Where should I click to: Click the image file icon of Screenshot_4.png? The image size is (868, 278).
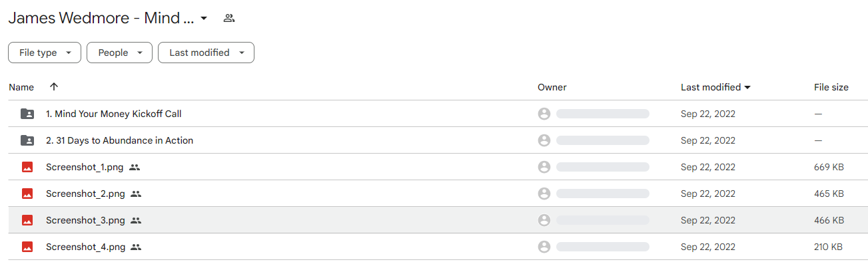pyautogui.click(x=27, y=247)
